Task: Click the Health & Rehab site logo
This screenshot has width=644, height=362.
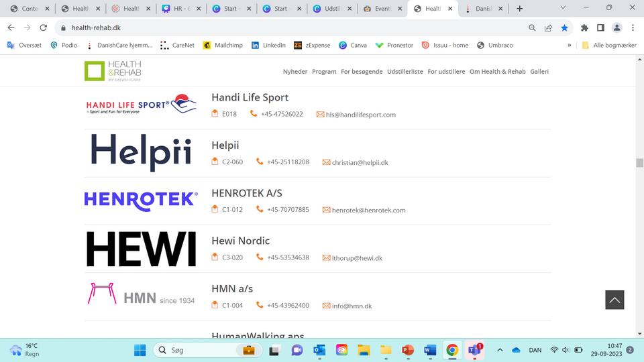Action: tap(113, 70)
